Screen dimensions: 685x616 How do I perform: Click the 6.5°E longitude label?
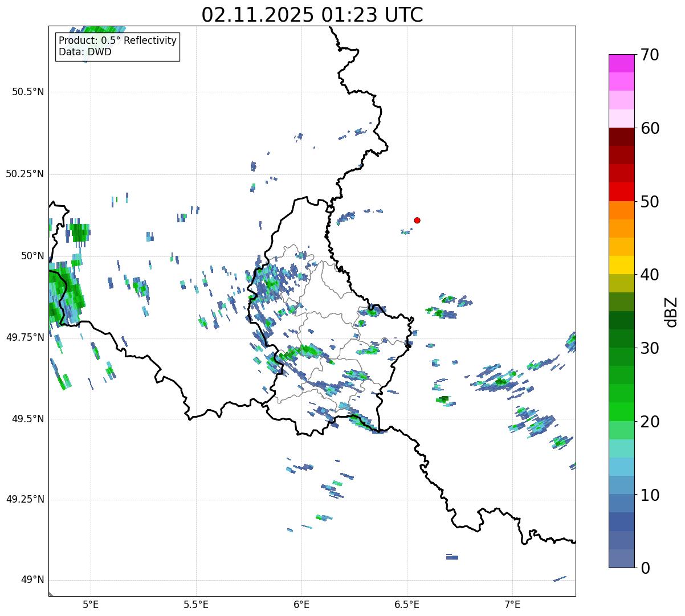[407, 605]
